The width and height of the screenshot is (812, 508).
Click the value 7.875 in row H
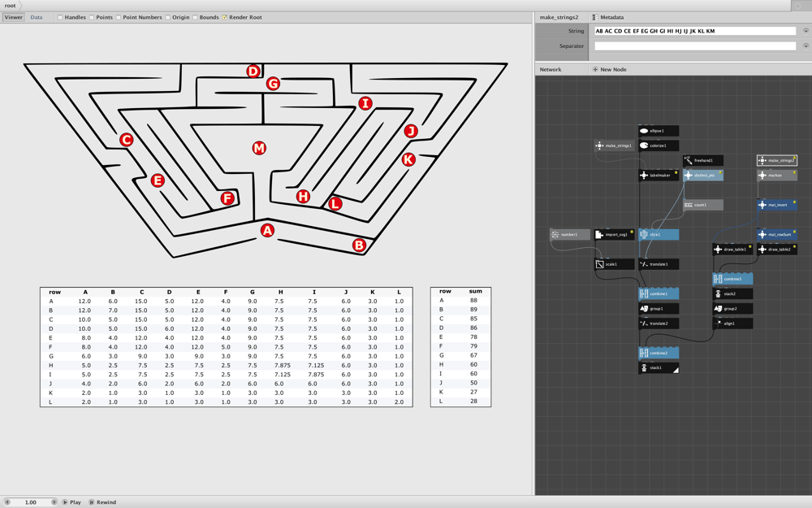282,366
